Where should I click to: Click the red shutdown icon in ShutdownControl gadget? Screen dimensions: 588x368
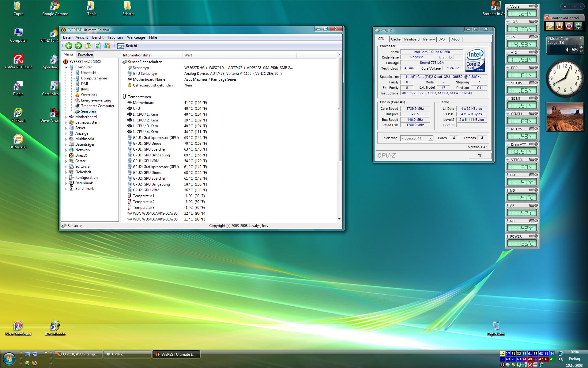[x=569, y=26]
